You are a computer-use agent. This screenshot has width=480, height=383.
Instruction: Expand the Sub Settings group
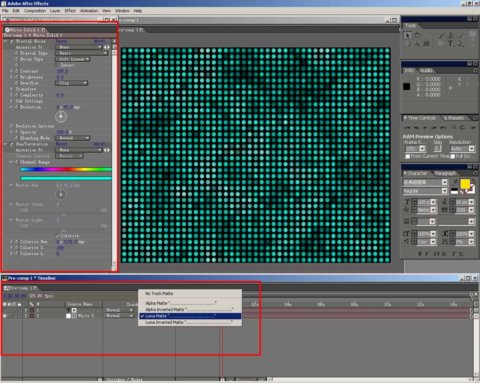[11, 101]
